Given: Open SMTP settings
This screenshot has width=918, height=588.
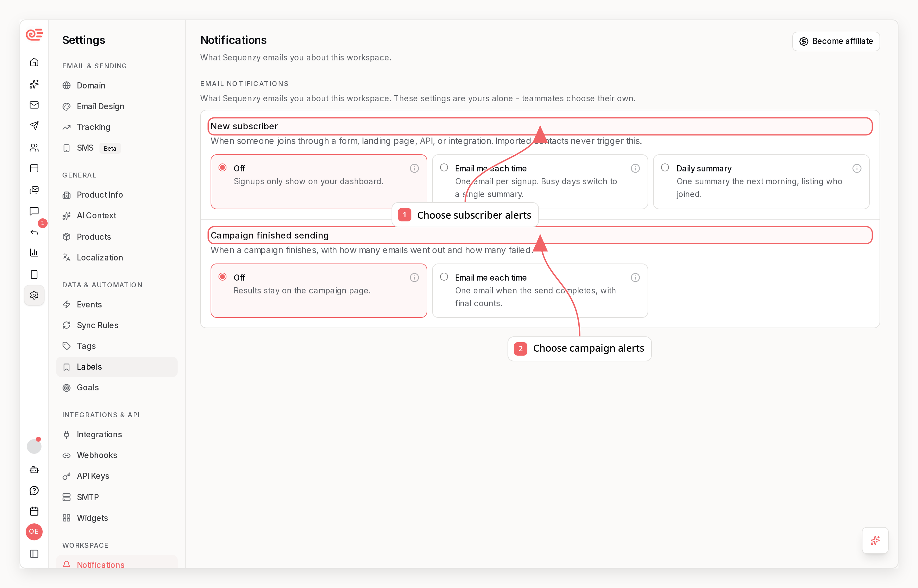Looking at the screenshot, I should pyautogui.click(x=117, y=497).
